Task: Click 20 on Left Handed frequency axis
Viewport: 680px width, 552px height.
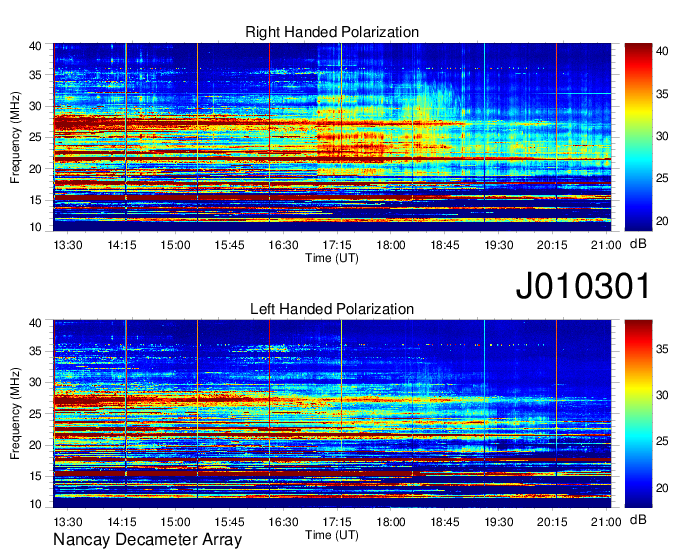Action: tap(35, 445)
